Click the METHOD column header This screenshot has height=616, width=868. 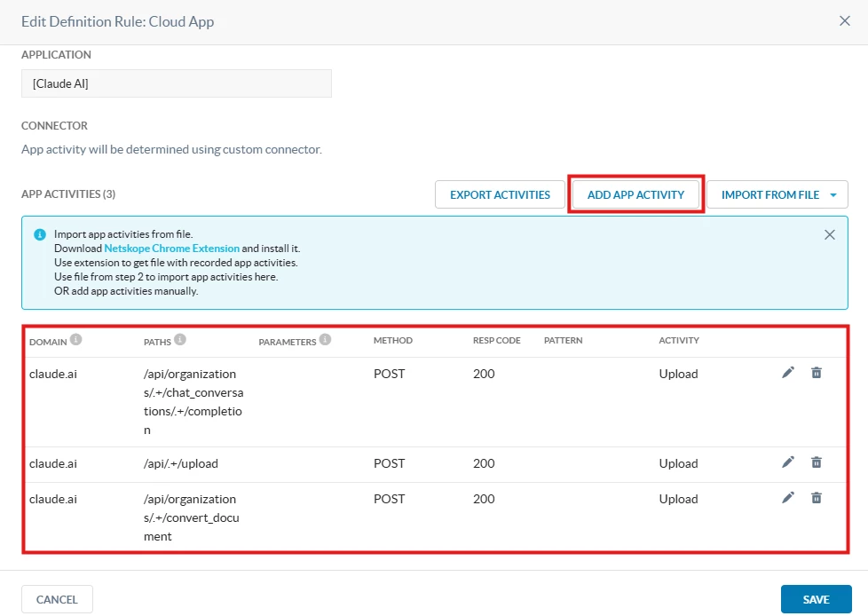coord(393,340)
